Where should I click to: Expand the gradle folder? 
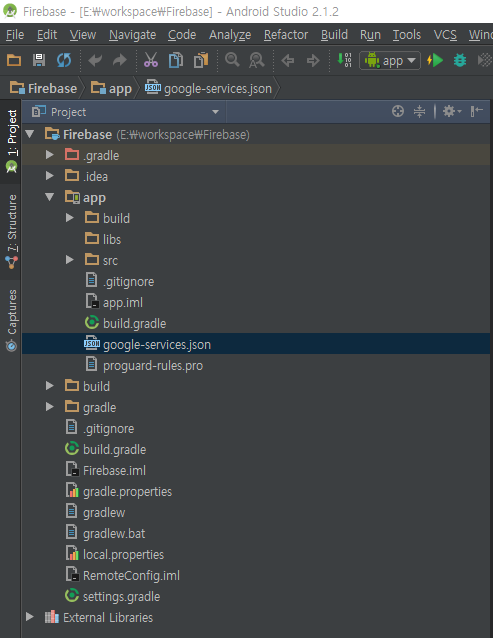click(x=50, y=407)
